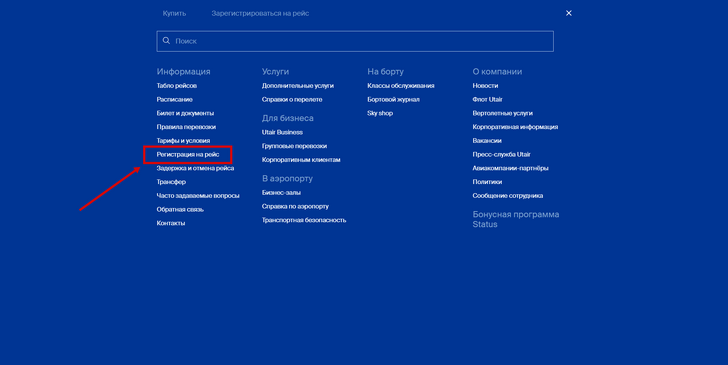Close the menu overlay with X icon

coord(569,13)
